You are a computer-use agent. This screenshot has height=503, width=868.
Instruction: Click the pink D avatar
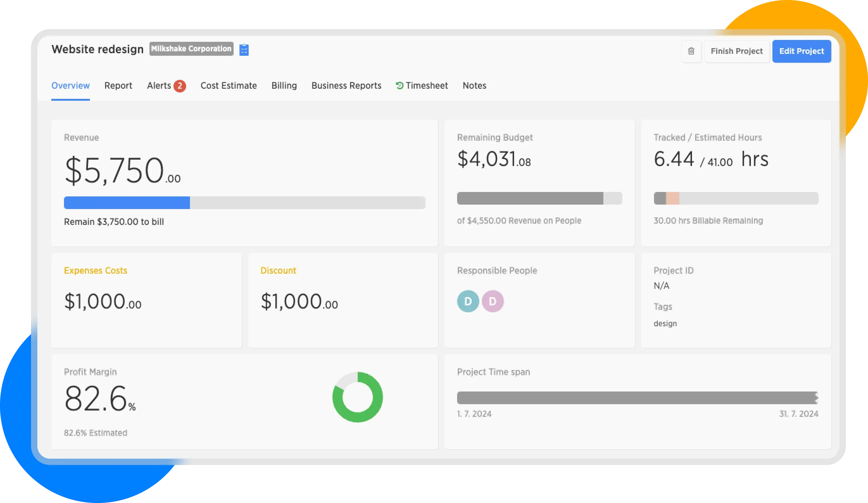point(493,301)
